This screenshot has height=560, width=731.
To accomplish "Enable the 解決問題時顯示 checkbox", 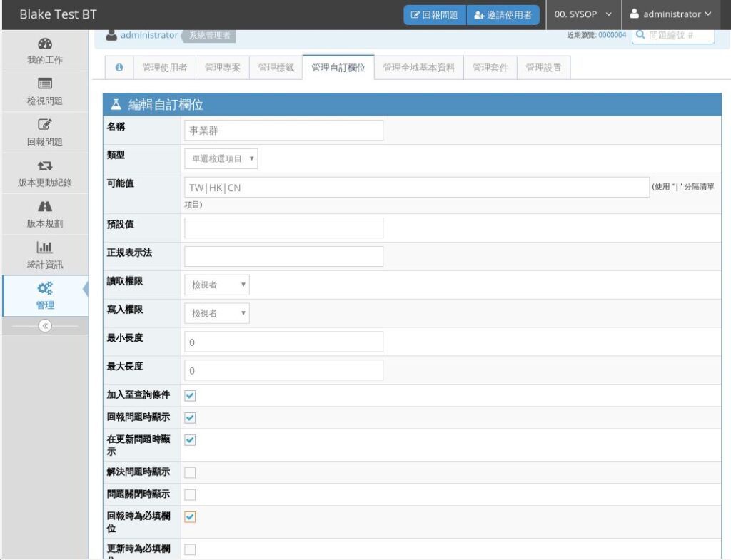I will (x=190, y=472).
